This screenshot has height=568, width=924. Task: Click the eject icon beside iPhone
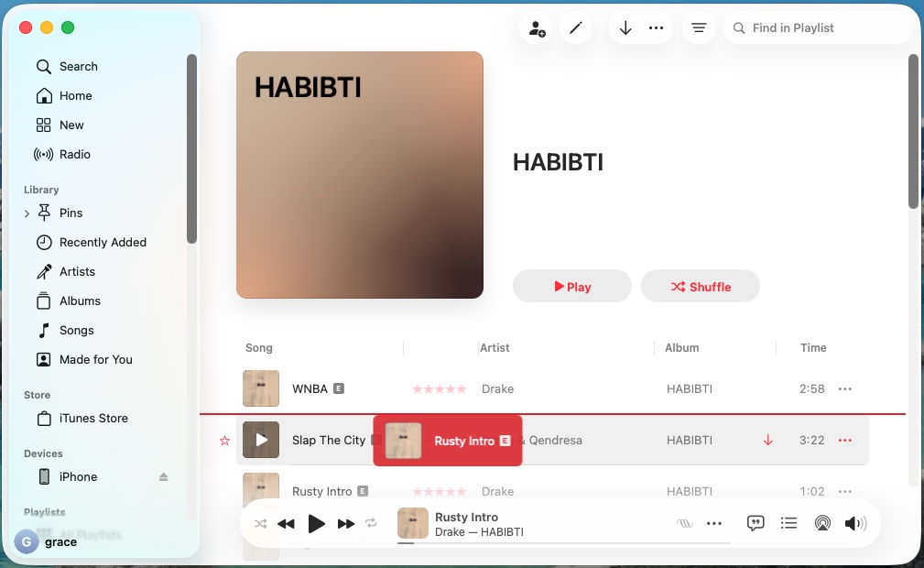[163, 476]
